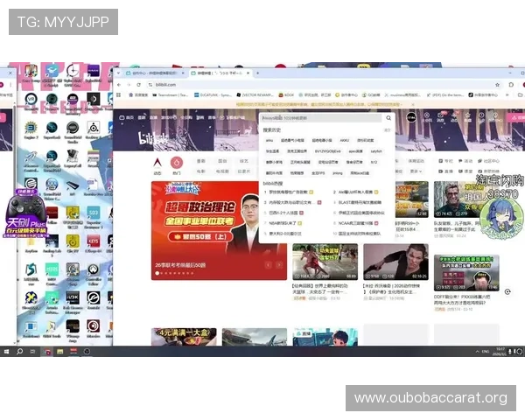Open the 番剧 channel

(x=201, y=161)
